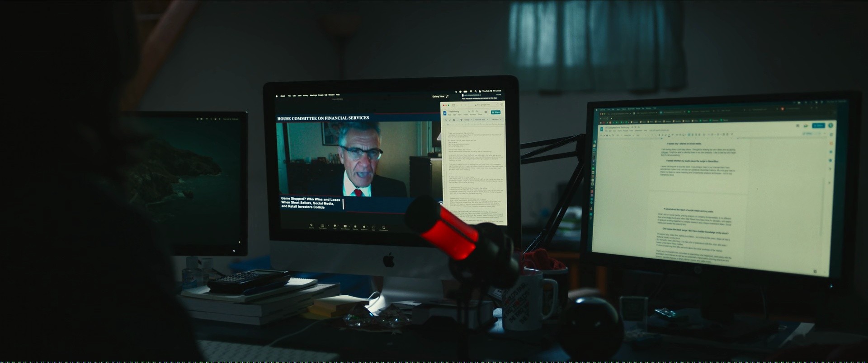
Task: Open Reactions in Zoom toolbar
Action: click(x=364, y=228)
